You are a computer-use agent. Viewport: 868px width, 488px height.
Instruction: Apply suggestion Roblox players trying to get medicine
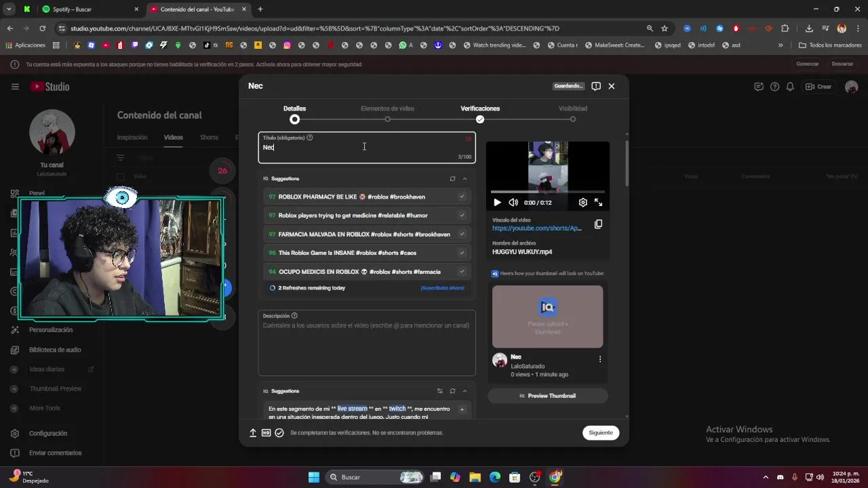366,216
